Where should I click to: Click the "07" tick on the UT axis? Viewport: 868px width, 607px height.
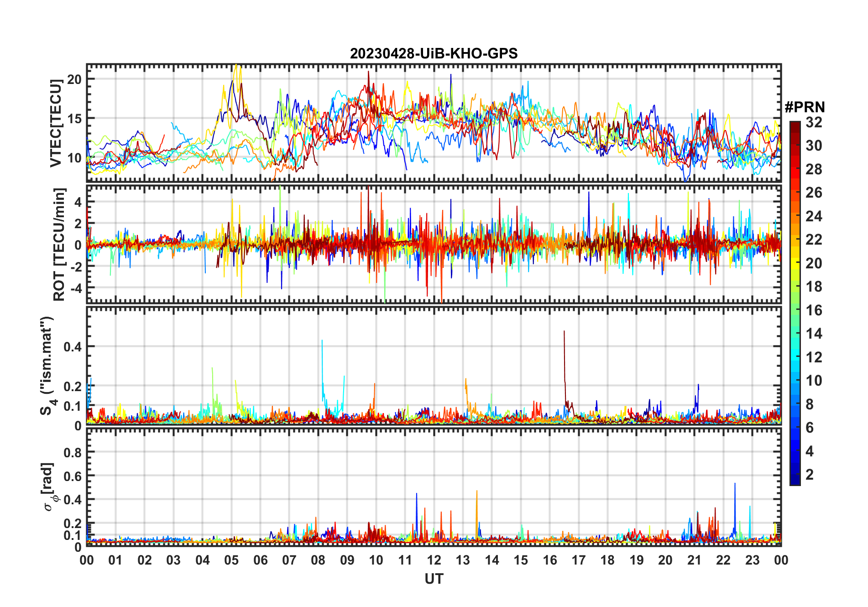[289, 560]
